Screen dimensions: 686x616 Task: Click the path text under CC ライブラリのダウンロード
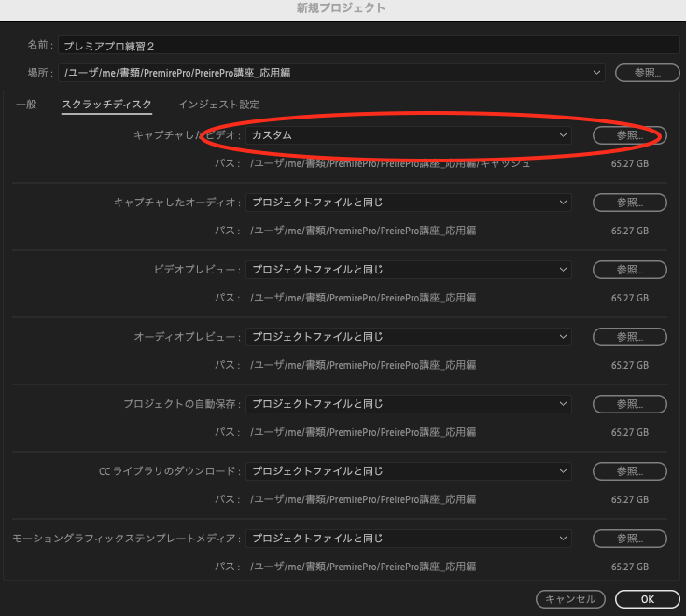tap(363, 499)
